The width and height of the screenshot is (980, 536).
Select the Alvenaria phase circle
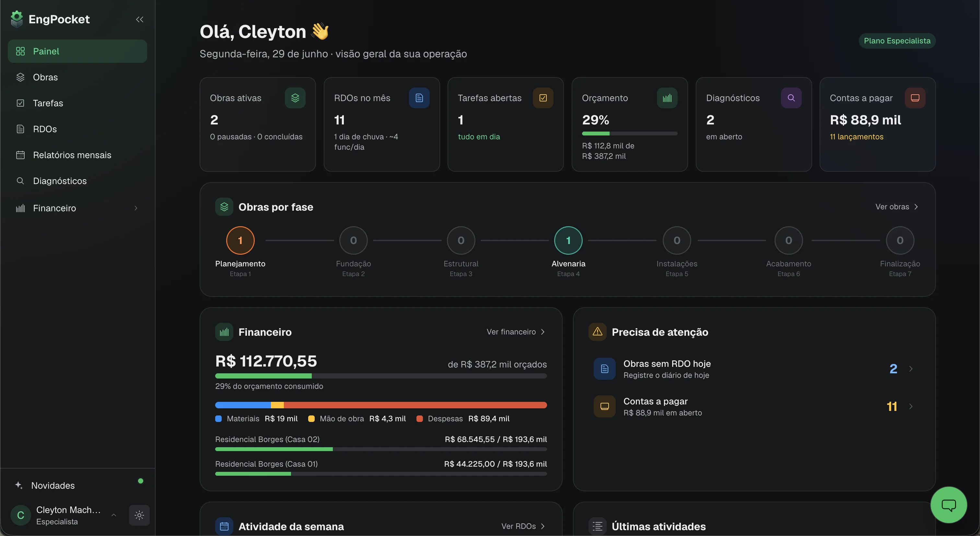pyautogui.click(x=568, y=240)
